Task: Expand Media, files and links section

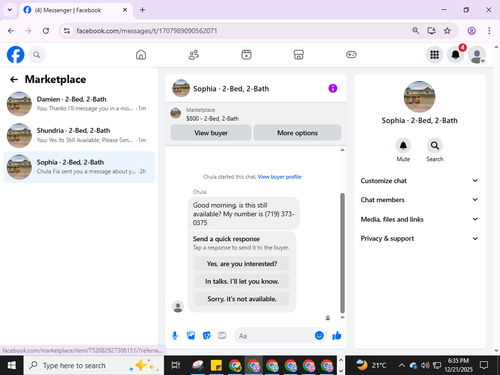Action: click(419, 219)
